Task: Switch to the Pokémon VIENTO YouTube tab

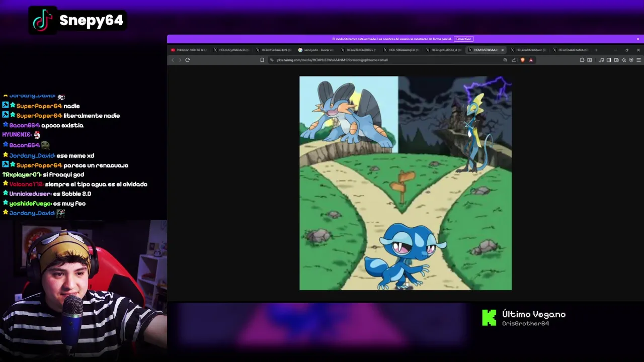Action: point(189,50)
